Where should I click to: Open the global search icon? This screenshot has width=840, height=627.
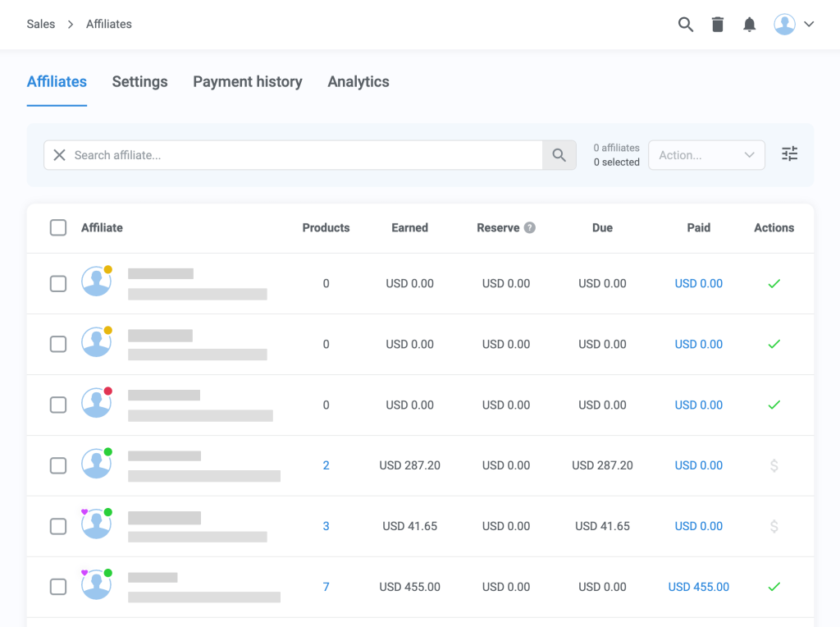[x=686, y=24]
